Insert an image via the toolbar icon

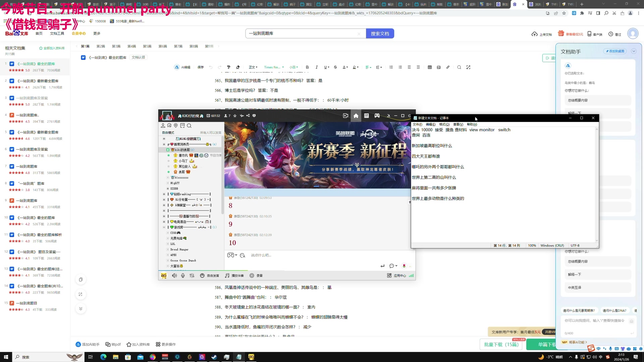pos(438,67)
